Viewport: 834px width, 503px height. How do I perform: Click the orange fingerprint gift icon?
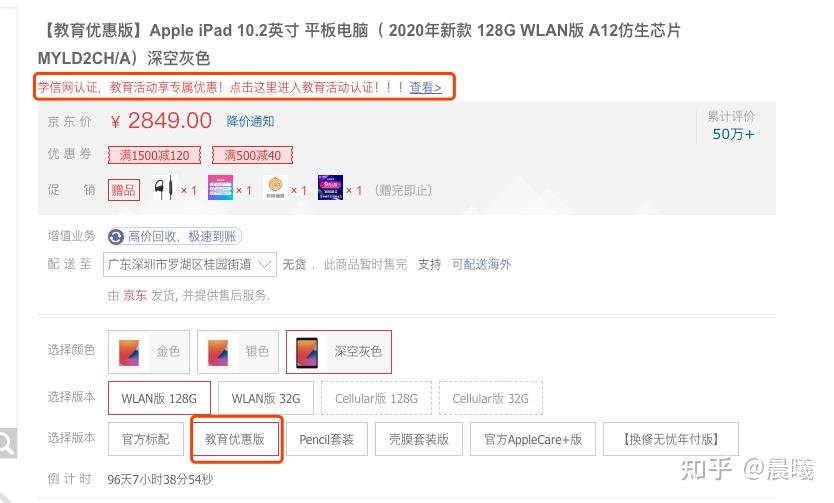pos(276,188)
